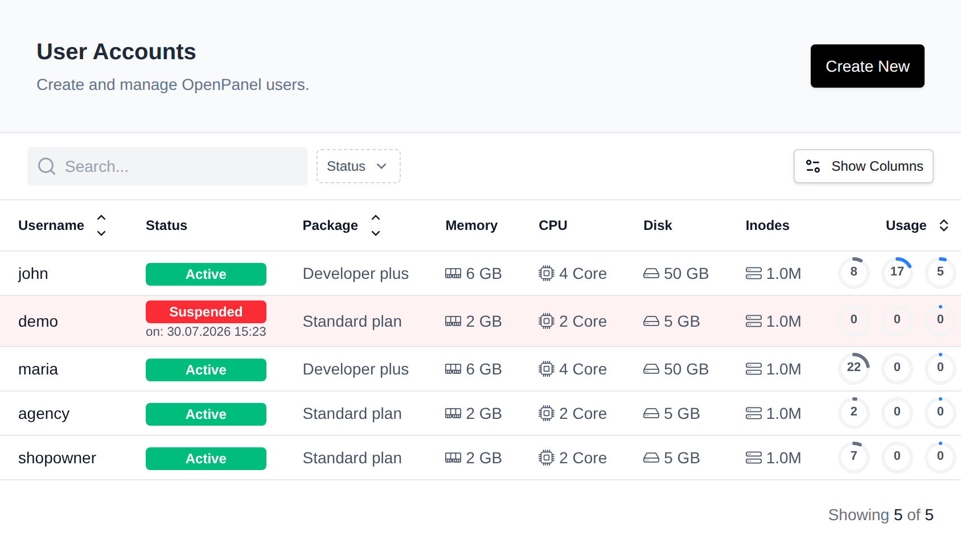The width and height of the screenshot is (961, 560).
Task: Click Active badge in shopowner's row
Action: tap(206, 459)
